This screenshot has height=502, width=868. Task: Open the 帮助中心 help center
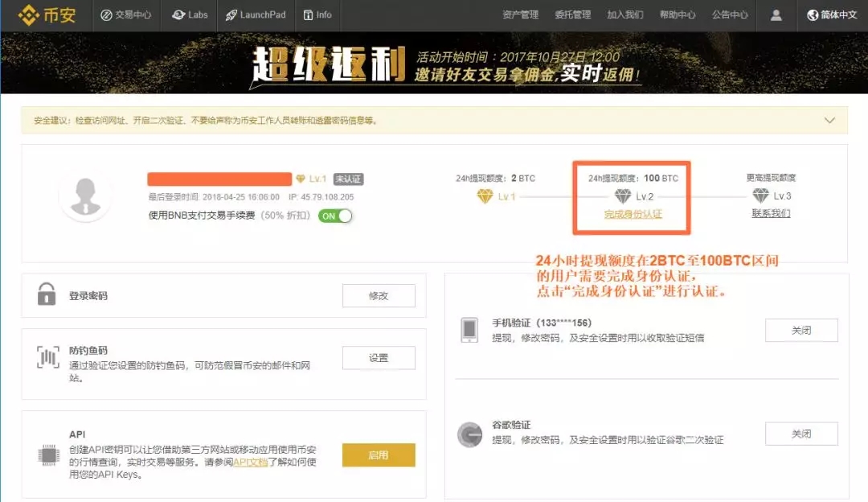677,15
